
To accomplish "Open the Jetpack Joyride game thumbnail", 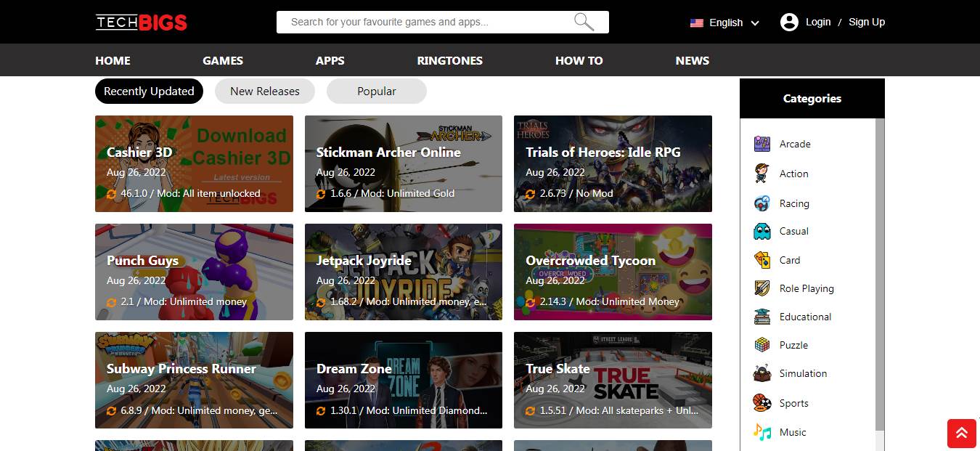I will tap(404, 272).
